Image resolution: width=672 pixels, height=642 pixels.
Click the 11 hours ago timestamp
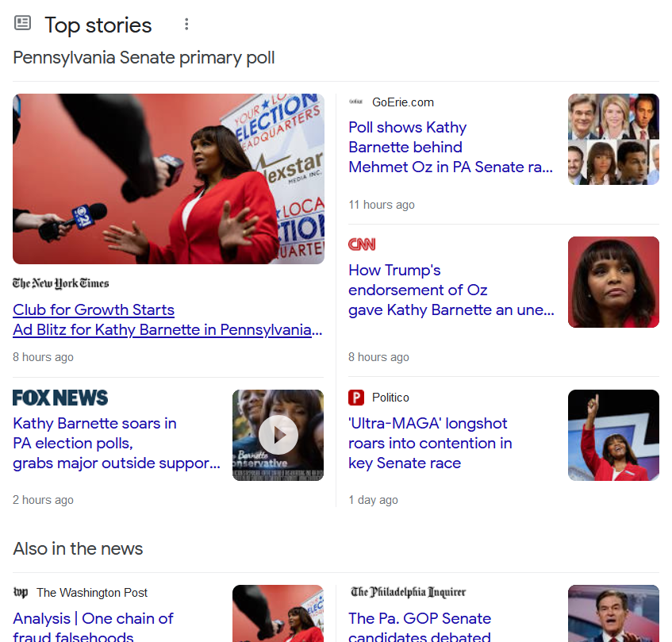(x=382, y=205)
